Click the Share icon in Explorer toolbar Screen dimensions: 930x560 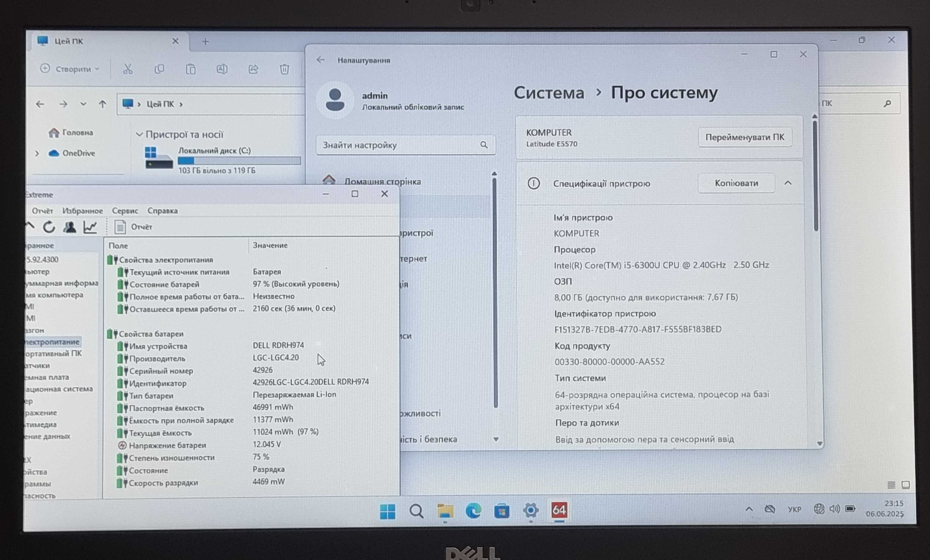coord(253,69)
